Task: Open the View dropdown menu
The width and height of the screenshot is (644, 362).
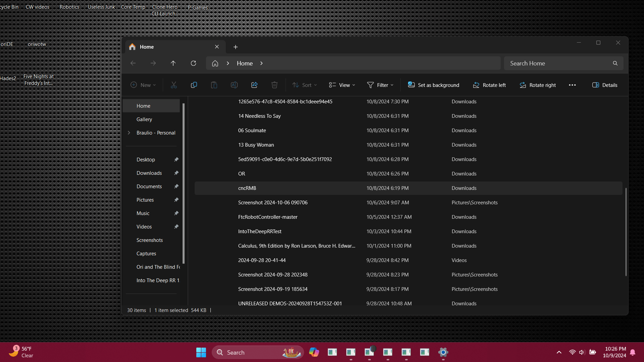Action: point(342,85)
